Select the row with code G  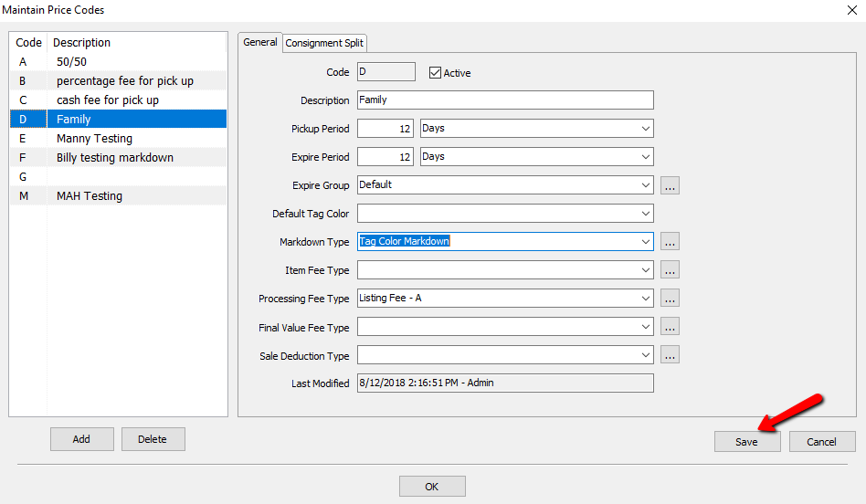point(118,176)
